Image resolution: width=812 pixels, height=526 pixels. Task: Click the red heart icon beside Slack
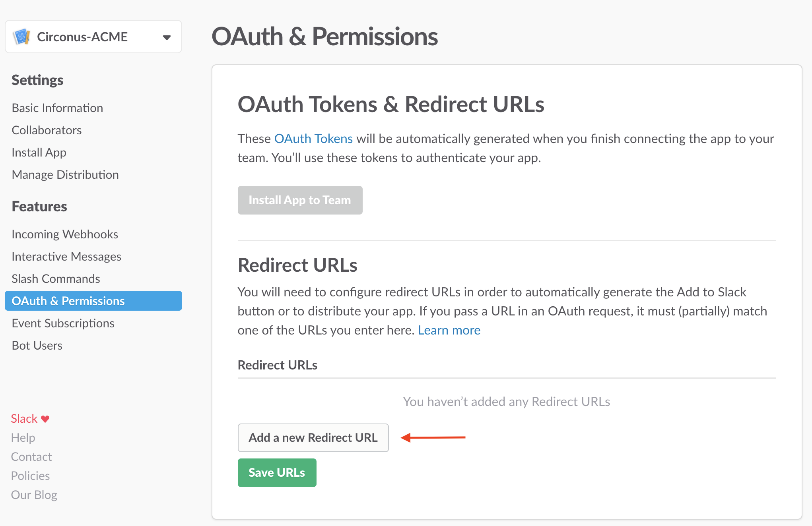(x=45, y=419)
